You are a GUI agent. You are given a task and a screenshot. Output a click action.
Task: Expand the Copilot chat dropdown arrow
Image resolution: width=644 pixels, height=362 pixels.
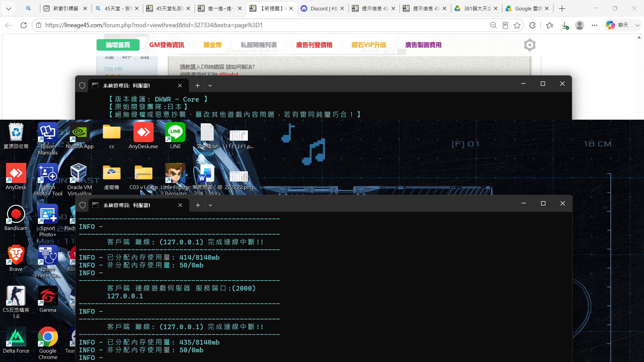pyautogui.click(x=637, y=25)
